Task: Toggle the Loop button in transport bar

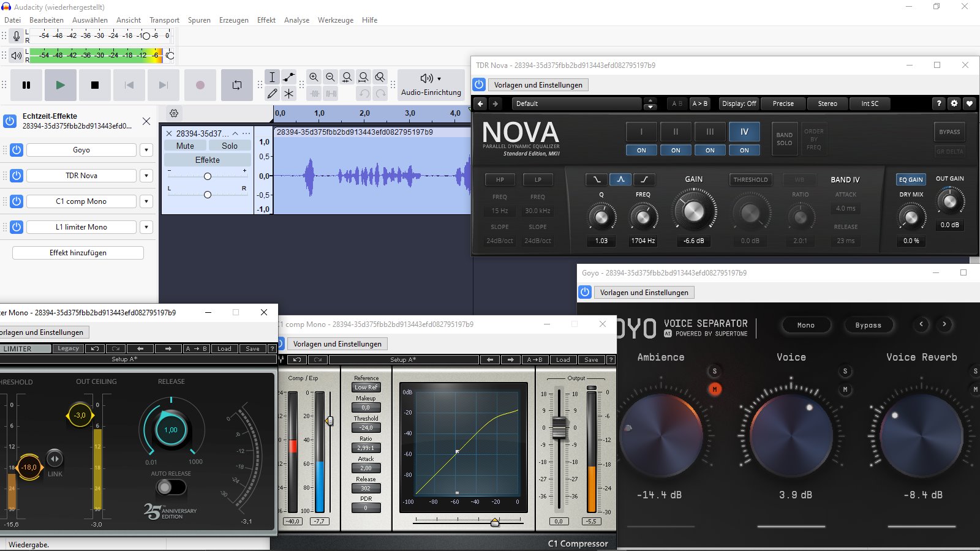Action: pyautogui.click(x=237, y=85)
